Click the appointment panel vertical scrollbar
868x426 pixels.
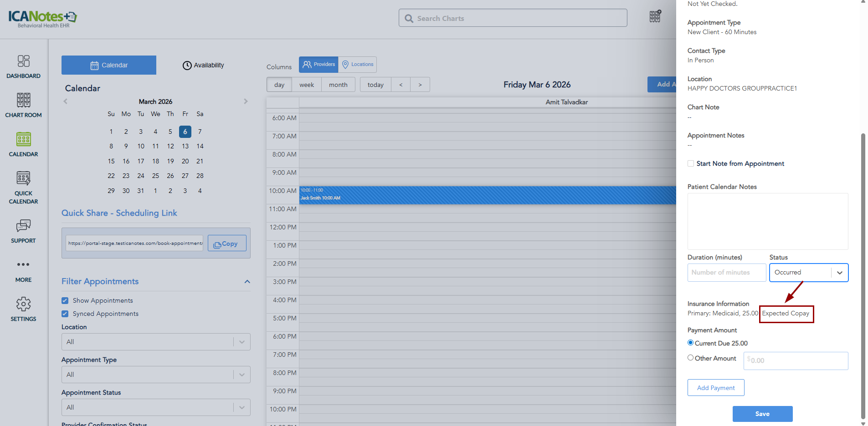tap(863, 273)
